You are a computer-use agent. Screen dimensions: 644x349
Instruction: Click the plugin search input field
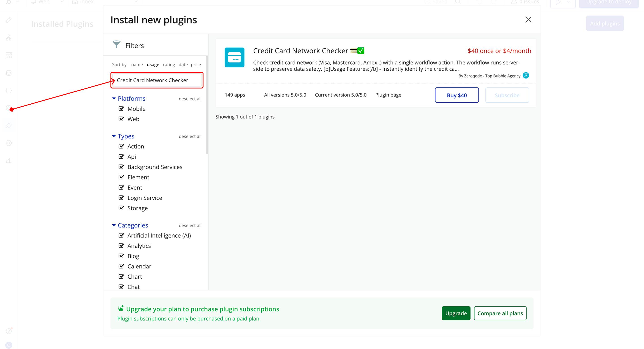point(157,80)
